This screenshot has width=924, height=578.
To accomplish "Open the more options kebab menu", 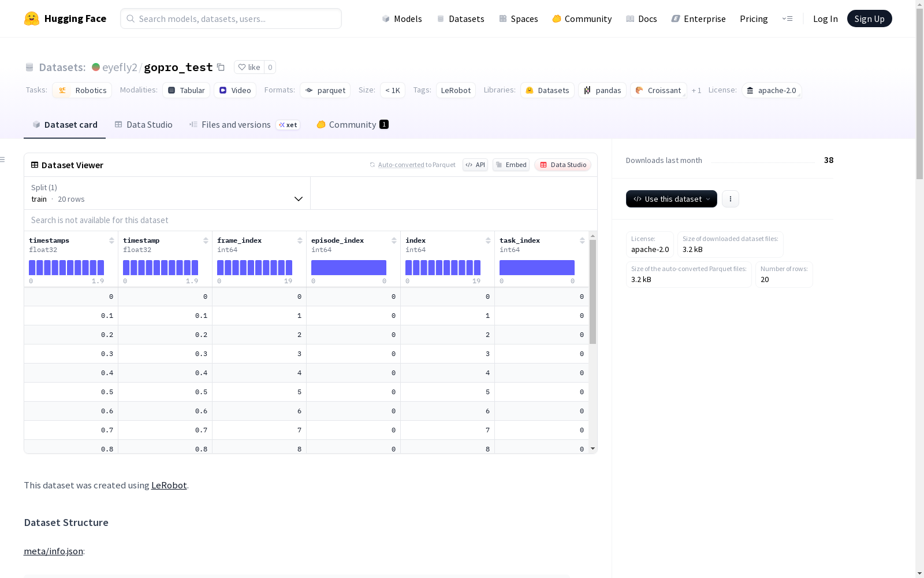I will pyautogui.click(x=731, y=199).
